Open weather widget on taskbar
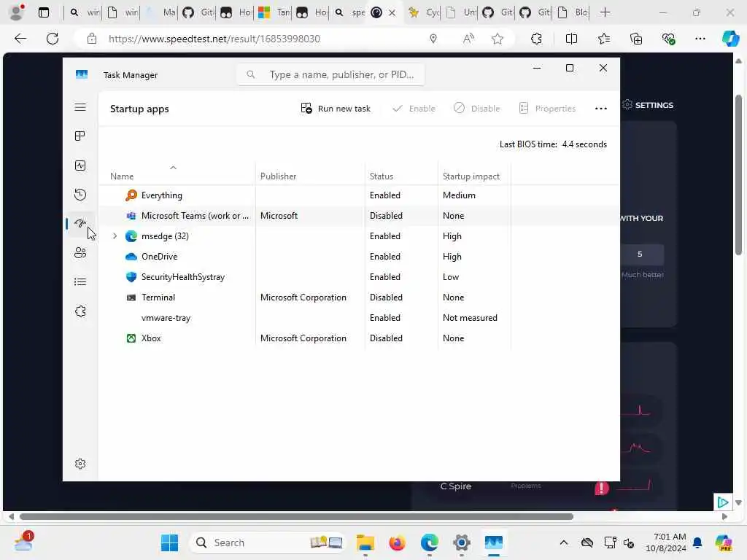This screenshot has height=560, width=747. pos(23,542)
